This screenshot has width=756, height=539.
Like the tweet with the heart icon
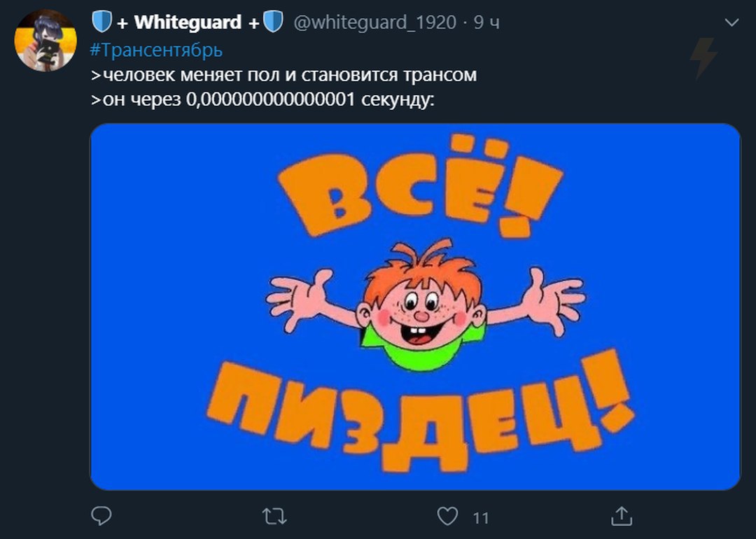[447, 517]
